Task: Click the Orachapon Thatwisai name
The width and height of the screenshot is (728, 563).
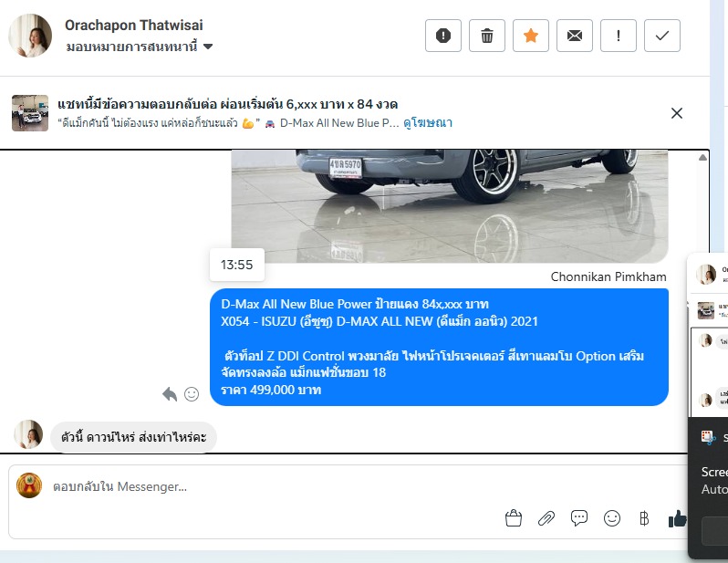Action: [x=134, y=25]
